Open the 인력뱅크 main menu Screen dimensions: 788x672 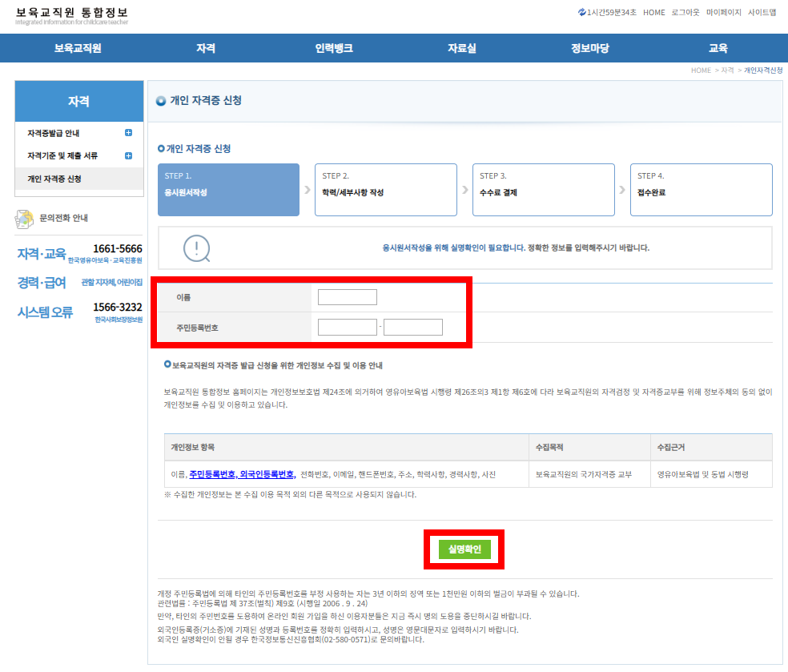point(334,48)
